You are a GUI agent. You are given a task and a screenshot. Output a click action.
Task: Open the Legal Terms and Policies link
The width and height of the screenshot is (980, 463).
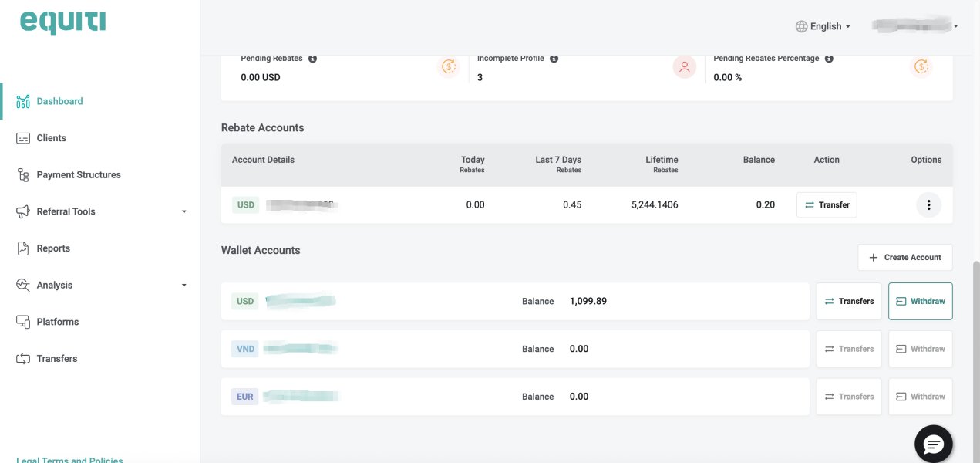[69, 460]
